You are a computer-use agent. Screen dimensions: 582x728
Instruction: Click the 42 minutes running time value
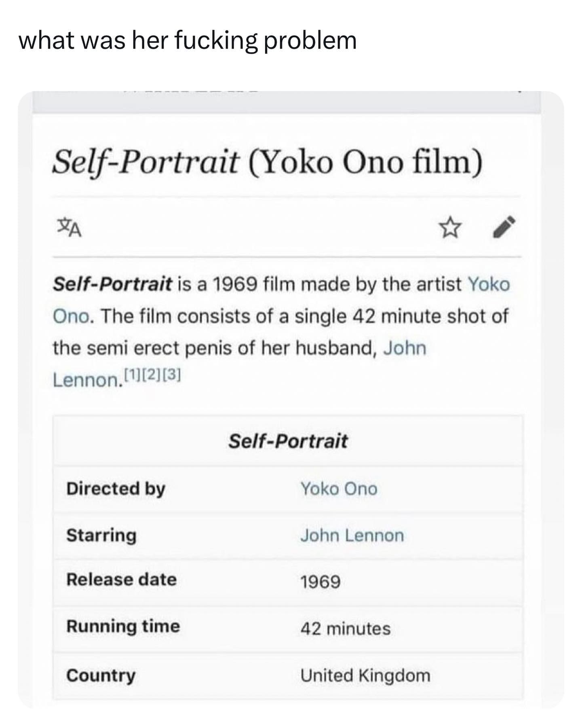point(345,629)
